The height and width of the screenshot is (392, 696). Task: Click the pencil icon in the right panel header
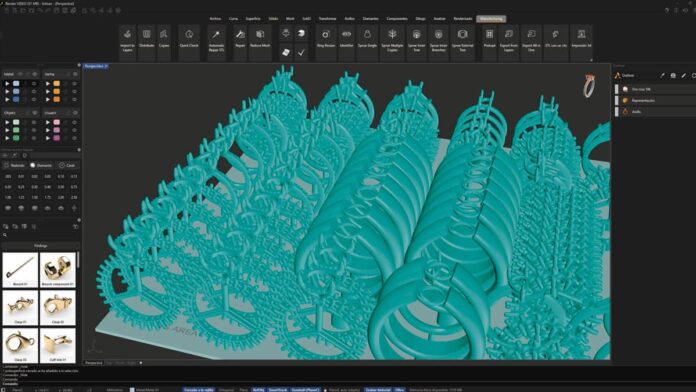point(684,75)
